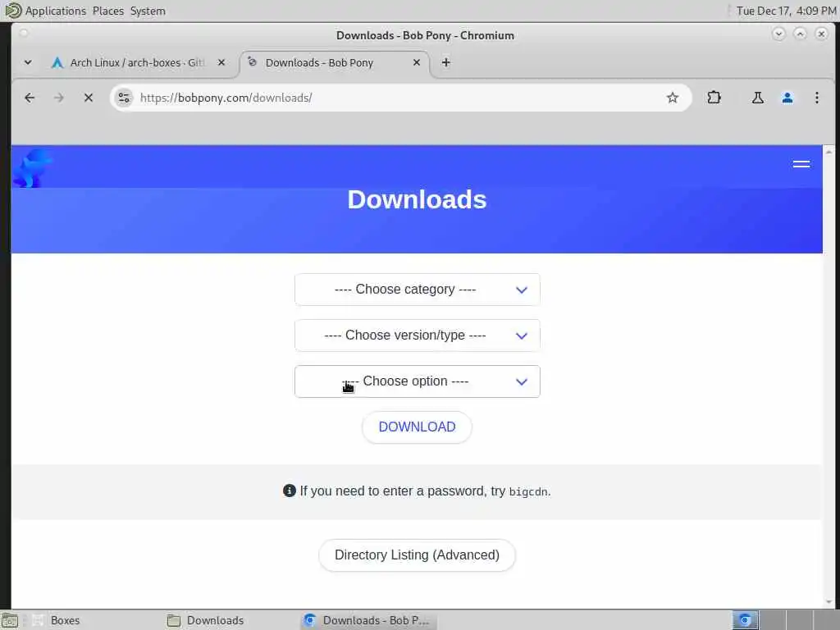This screenshot has width=840, height=630.
Task: Open the site hamburger menu
Action: pos(801,164)
